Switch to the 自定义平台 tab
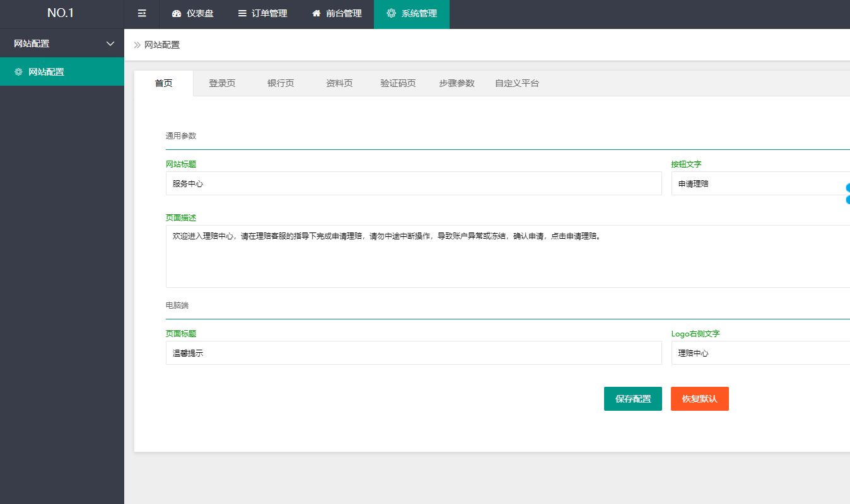Viewport: 850px width, 504px height. (x=517, y=83)
